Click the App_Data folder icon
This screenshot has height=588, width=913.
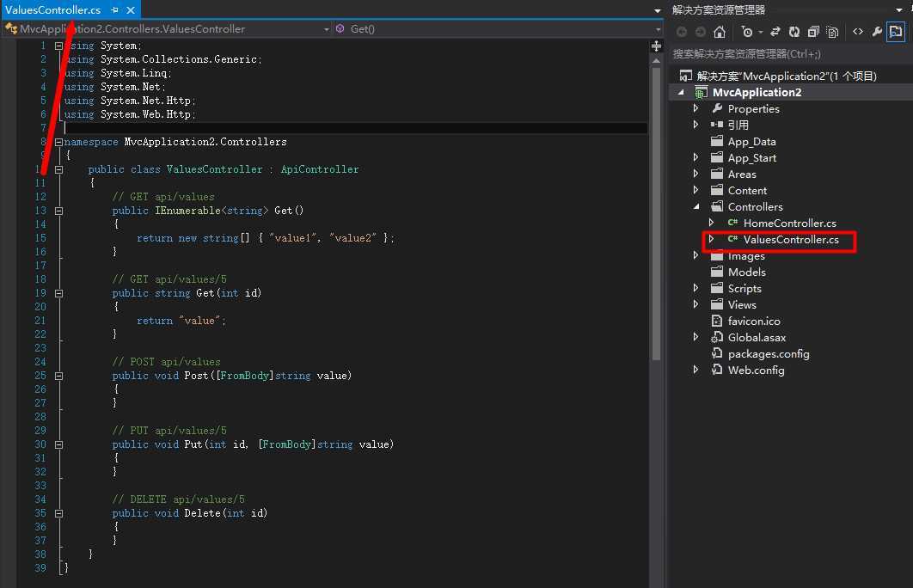click(x=717, y=141)
